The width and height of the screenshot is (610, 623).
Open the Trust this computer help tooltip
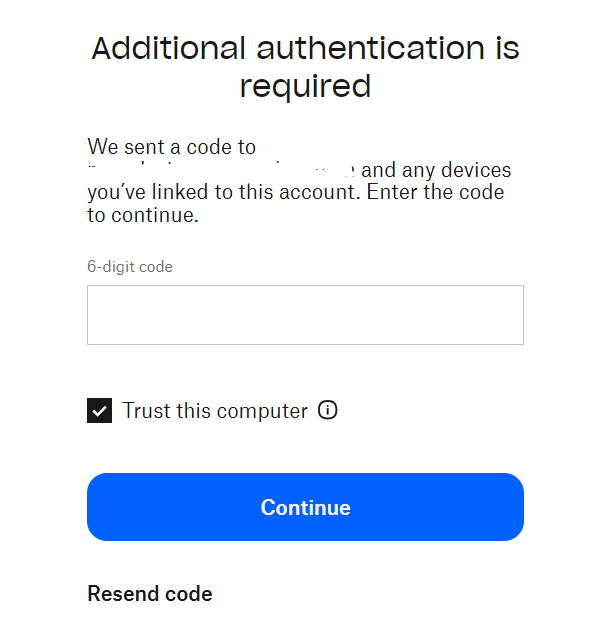tap(327, 410)
